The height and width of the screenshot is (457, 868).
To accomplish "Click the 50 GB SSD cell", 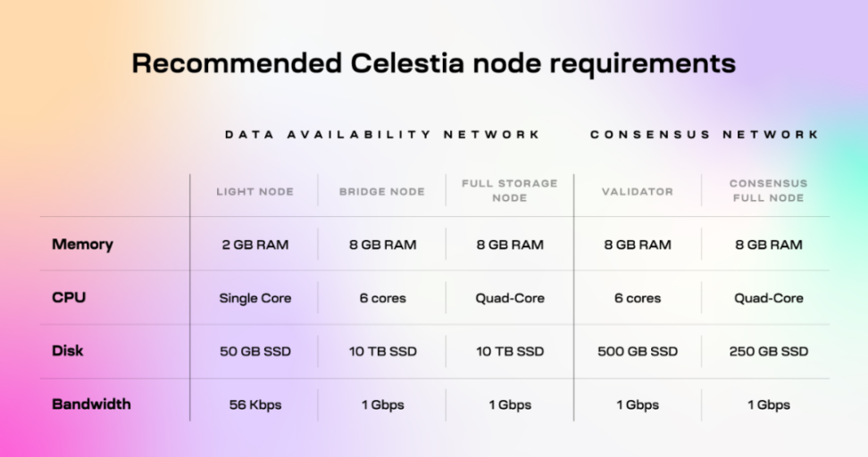I will click(x=255, y=352).
